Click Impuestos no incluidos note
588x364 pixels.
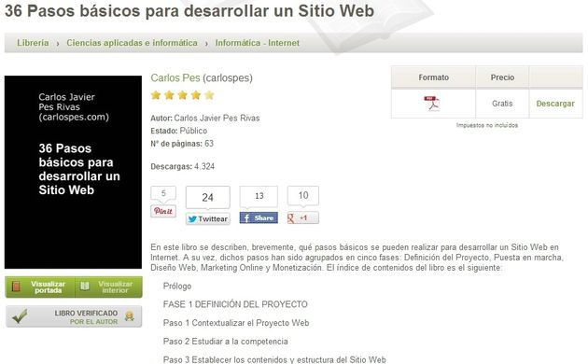tap(487, 125)
